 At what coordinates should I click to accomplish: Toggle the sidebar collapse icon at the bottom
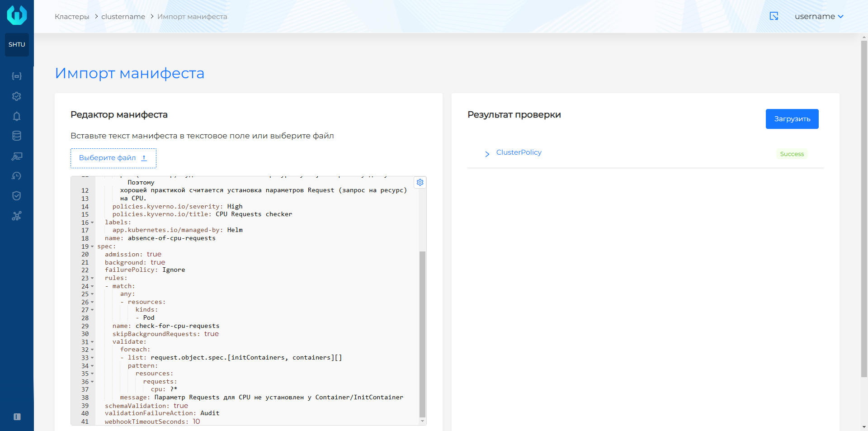17,417
